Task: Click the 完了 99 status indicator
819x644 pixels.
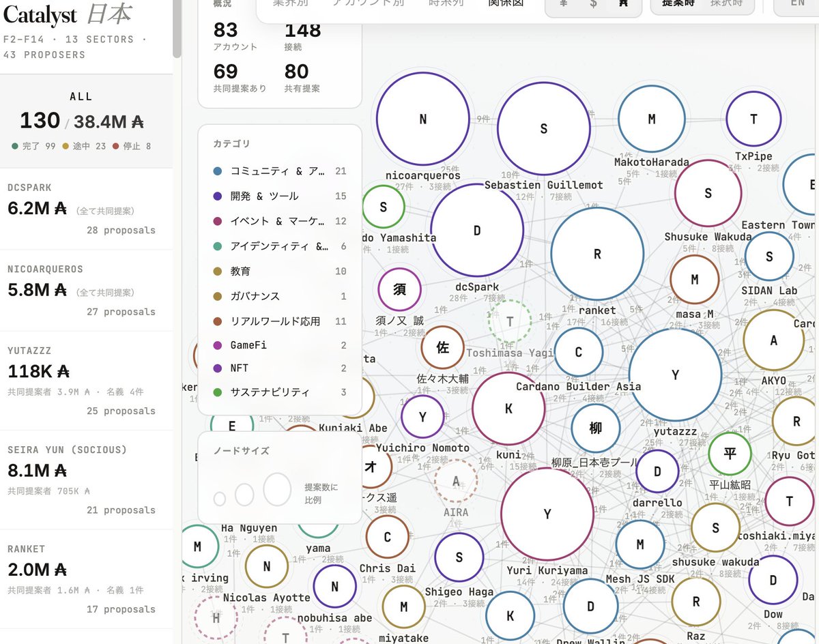Action: pyautogui.click(x=33, y=146)
